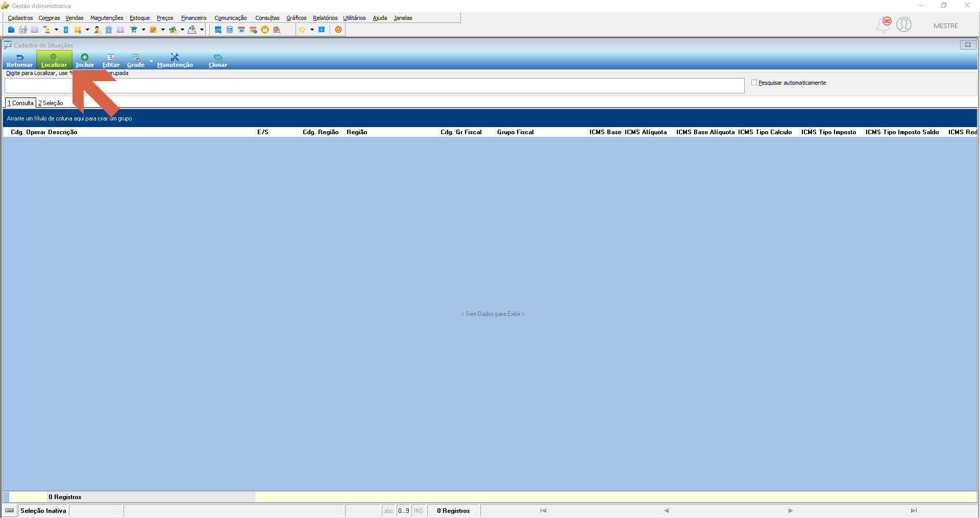Open the notification bell with red badge
This screenshot has height=518, width=980.
[x=884, y=24]
